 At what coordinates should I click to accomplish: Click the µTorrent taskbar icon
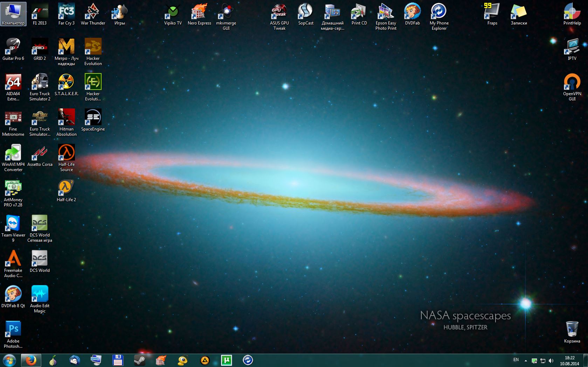pos(227,360)
